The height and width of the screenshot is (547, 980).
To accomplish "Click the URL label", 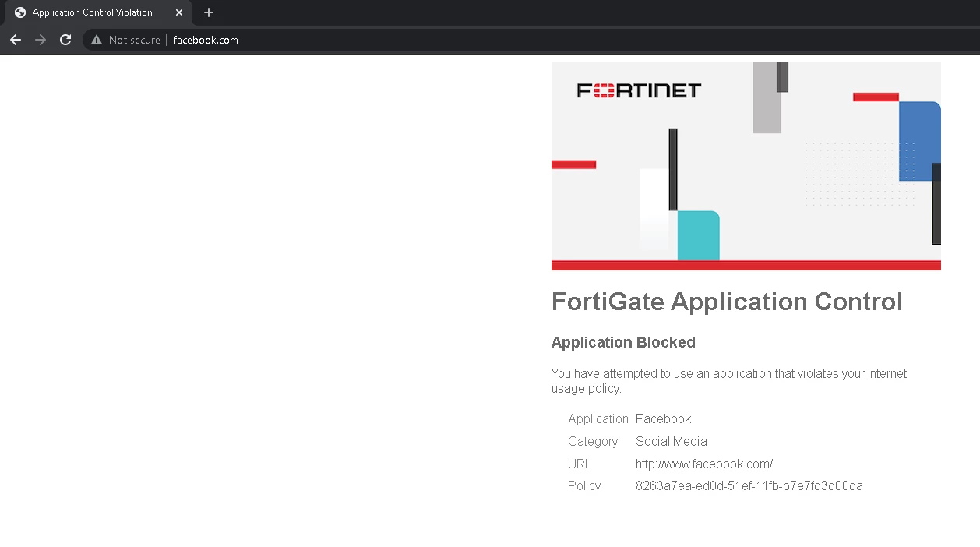I will (580, 464).
